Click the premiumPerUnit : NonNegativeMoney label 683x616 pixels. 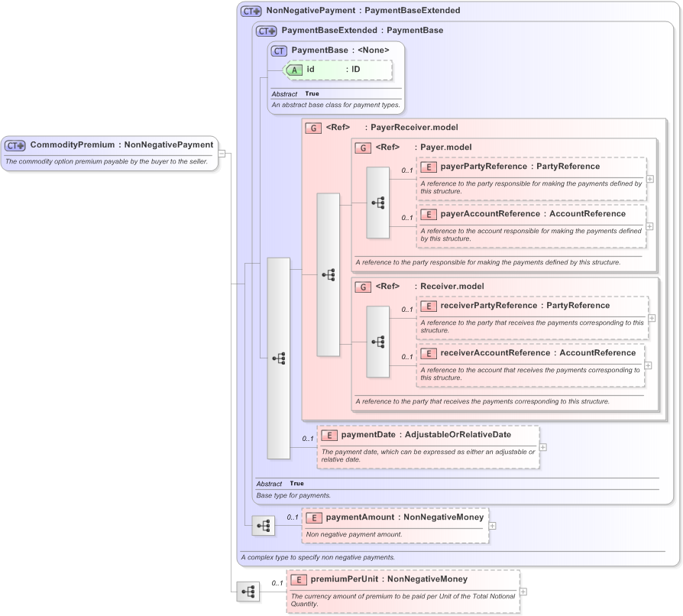click(x=389, y=579)
